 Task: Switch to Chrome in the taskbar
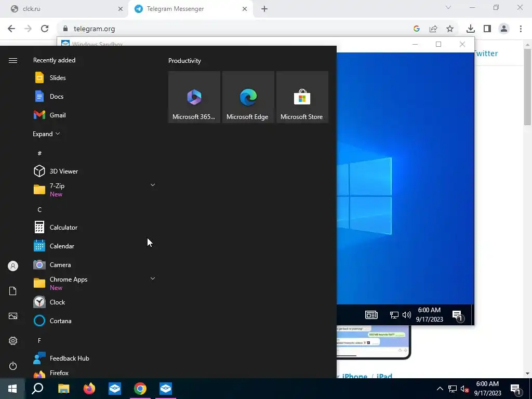pyautogui.click(x=140, y=389)
